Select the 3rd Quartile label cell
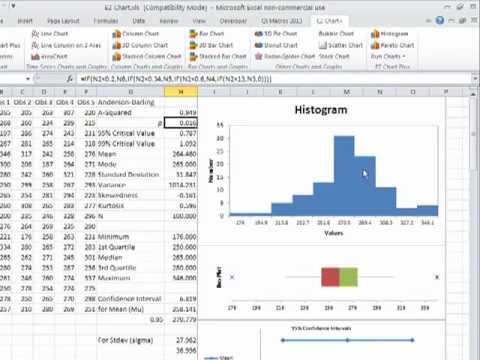480x360 pixels. [x=131, y=268]
